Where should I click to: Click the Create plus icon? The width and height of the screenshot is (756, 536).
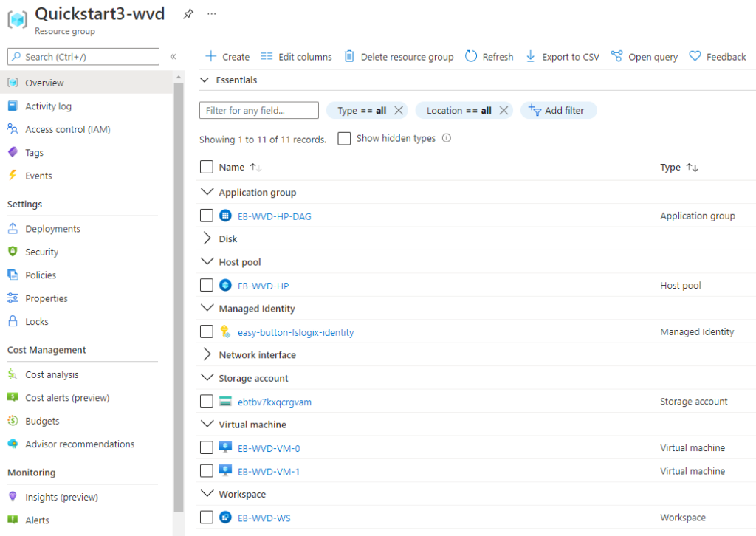(210, 56)
